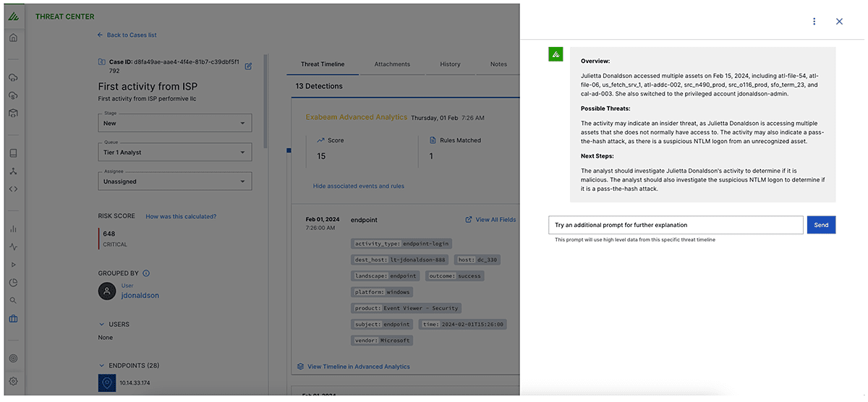Click the subject: endpoint tag
Image resolution: width=868 pixels, height=402 pixels.
pyautogui.click(x=382, y=324)
